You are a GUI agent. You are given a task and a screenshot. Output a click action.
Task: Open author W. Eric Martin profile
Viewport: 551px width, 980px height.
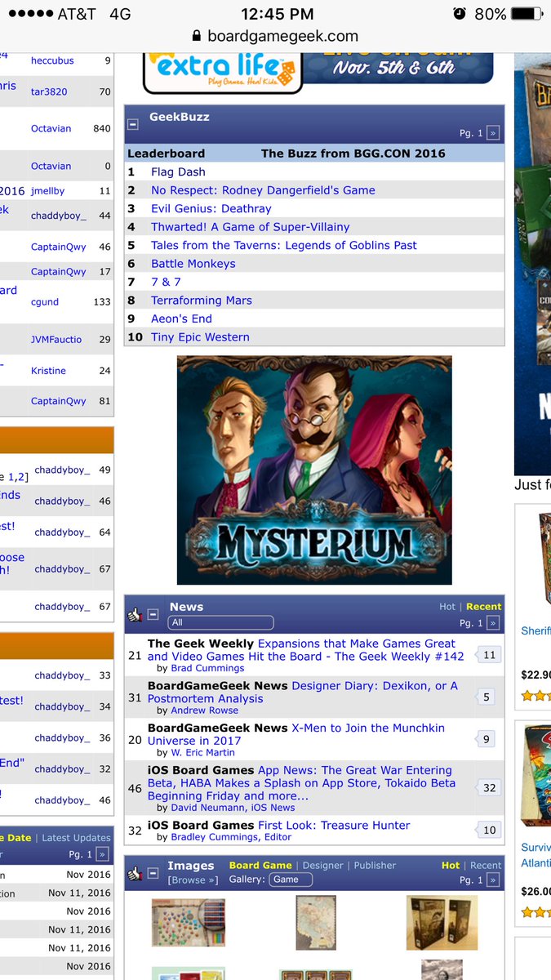click(202, 753)
